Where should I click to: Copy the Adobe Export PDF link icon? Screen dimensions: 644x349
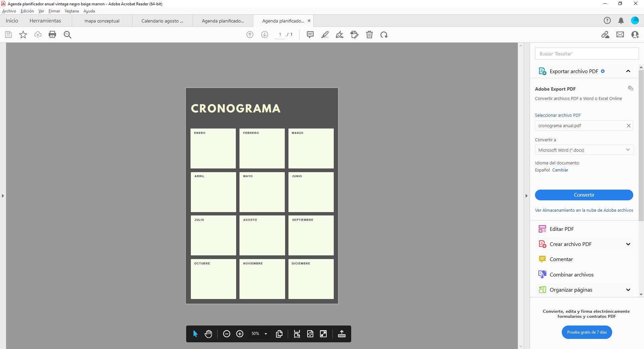[x=631, y=88]
